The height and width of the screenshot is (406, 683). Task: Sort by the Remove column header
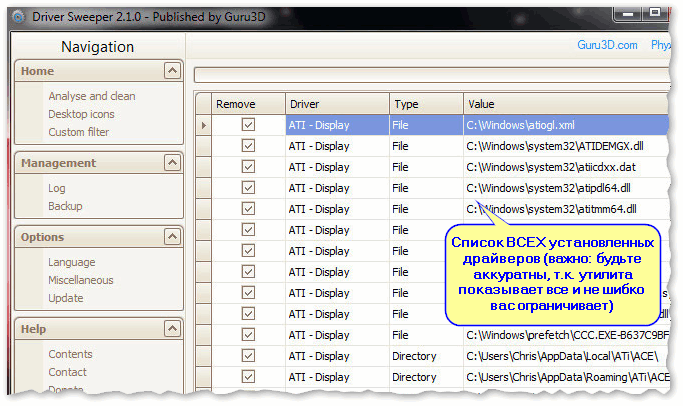(248, 104)
